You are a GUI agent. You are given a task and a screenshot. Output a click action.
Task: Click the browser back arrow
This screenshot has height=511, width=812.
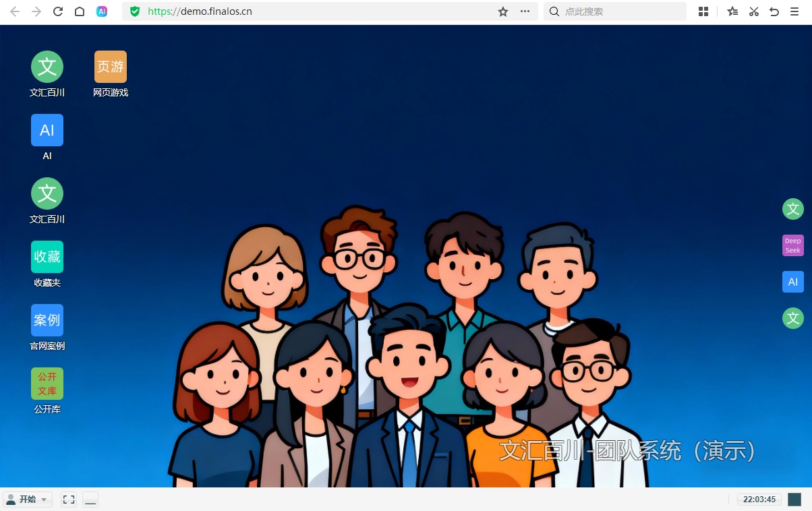pyautogui.click(x=15, y=11)
